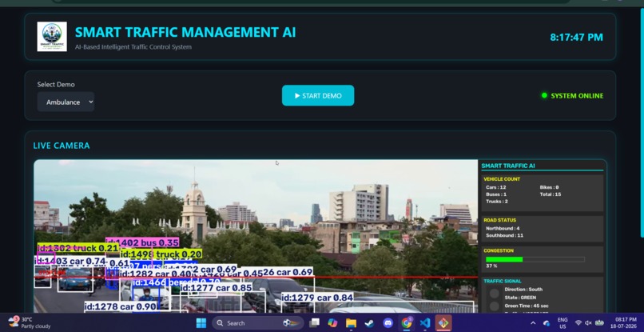Click the congestion progress bar
This screenshot has width=644, height=332.
[x=535, y=259]
